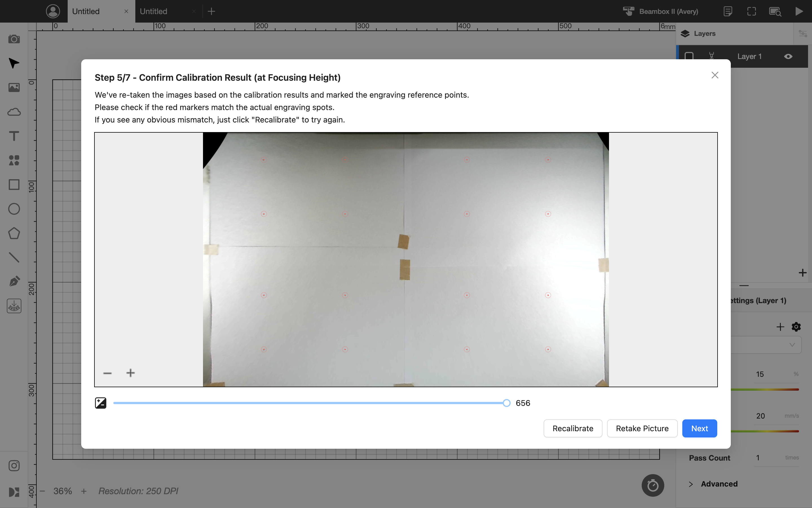
Task: Click the exposure slider handle
Action: click(x=507, y=403)
